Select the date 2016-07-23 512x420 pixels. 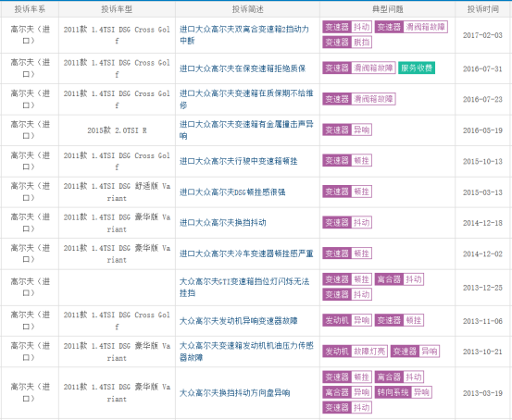482,99
